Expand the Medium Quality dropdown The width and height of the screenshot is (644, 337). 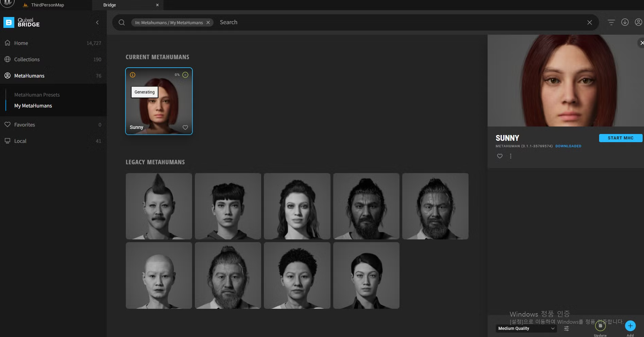(x=526, y=328)
